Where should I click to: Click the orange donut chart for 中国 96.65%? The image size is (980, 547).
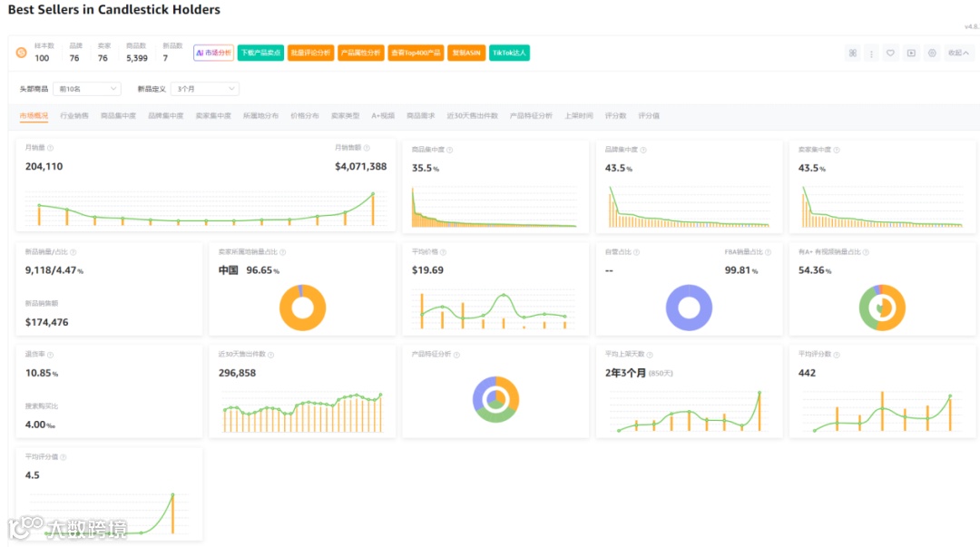pos(302,308)
